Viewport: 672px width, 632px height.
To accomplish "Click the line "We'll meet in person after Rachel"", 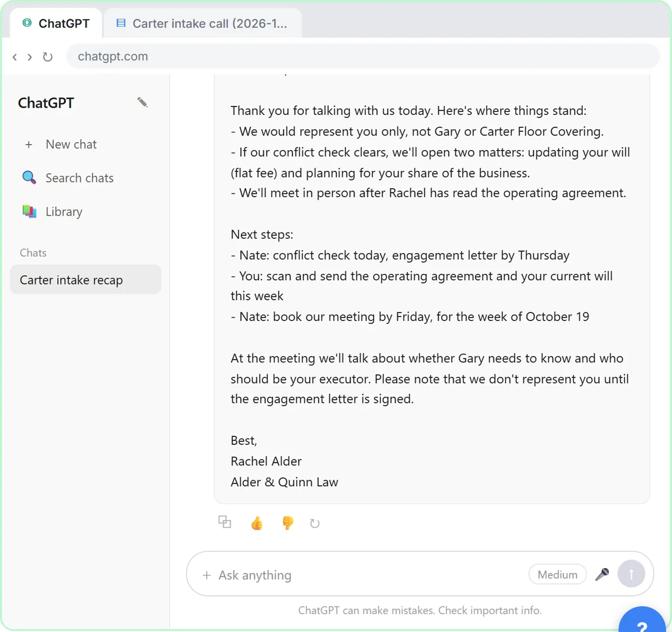I will point(428,193).
